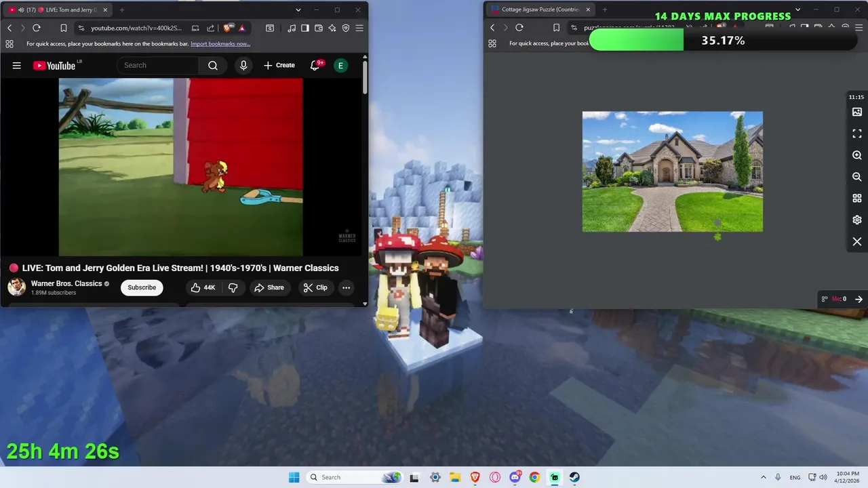Open tab search dropdown in YouTube window

[298, 10]
